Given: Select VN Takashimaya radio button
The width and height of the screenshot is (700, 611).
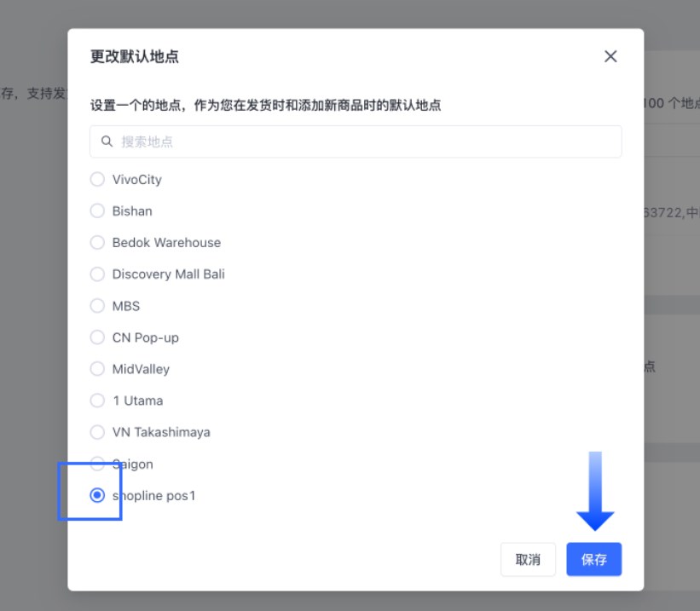Looking at the screenshot, I should 97,432.
